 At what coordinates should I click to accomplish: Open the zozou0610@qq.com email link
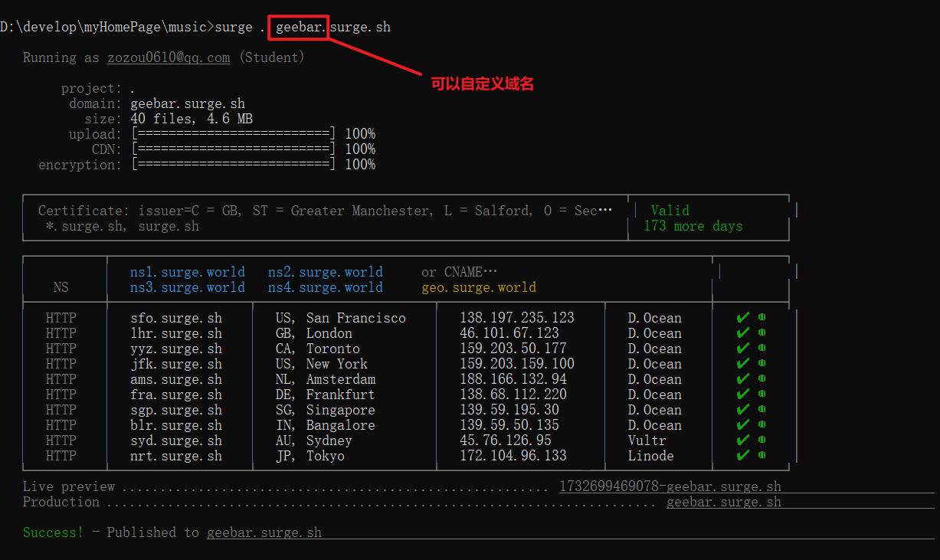pyautogui.click(x=169, y=57)
